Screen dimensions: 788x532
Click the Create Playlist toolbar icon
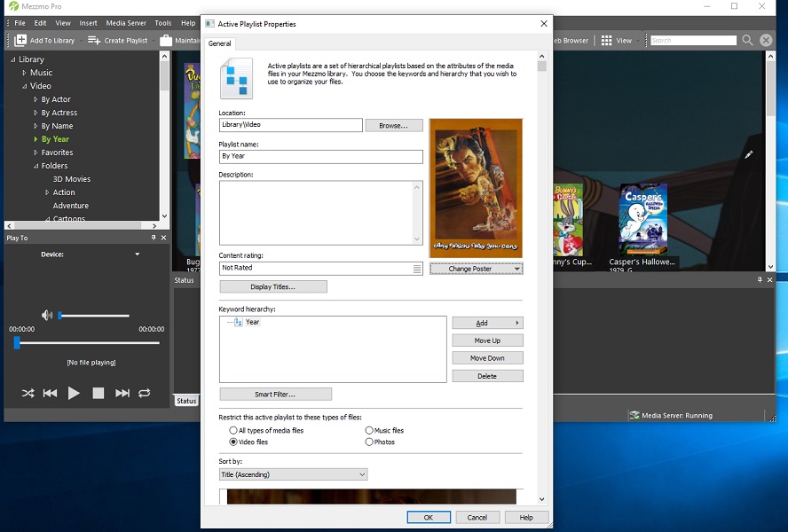click(94, 40)
